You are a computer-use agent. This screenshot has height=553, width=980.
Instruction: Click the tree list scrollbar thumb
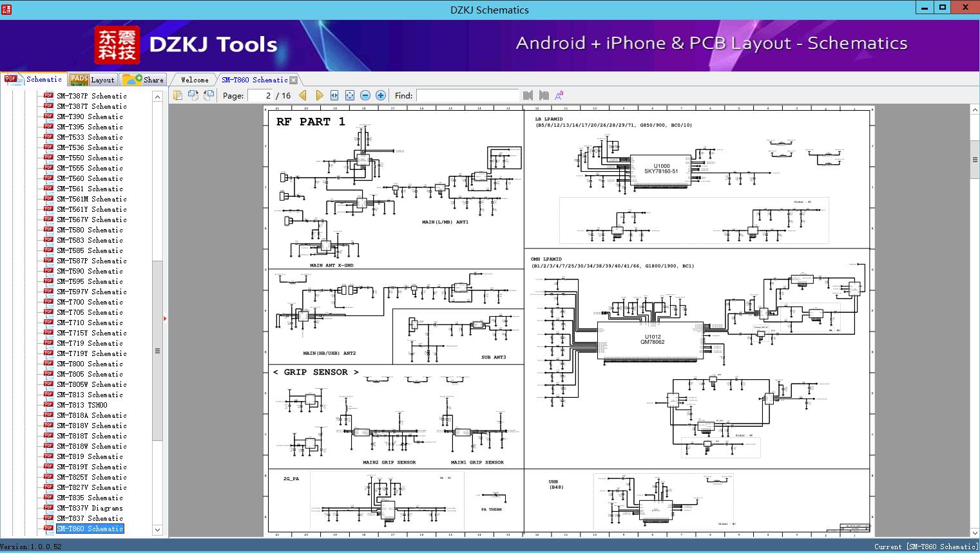point(157,351)
